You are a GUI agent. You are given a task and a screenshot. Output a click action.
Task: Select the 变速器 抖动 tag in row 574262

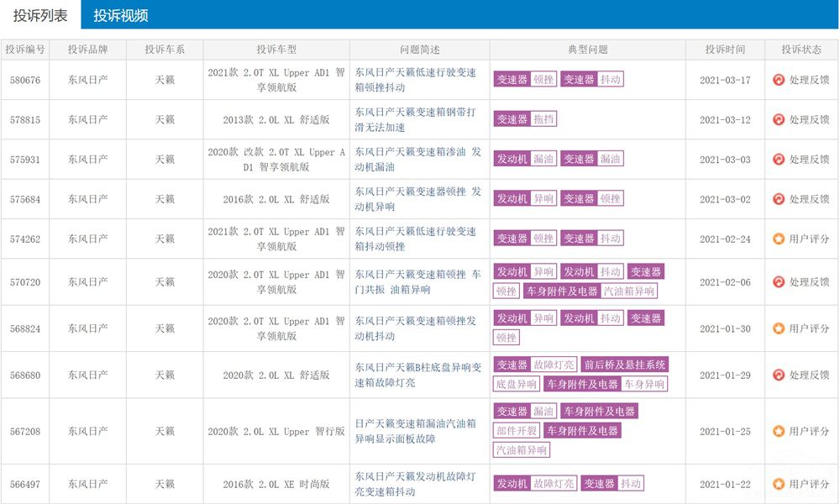592,239
